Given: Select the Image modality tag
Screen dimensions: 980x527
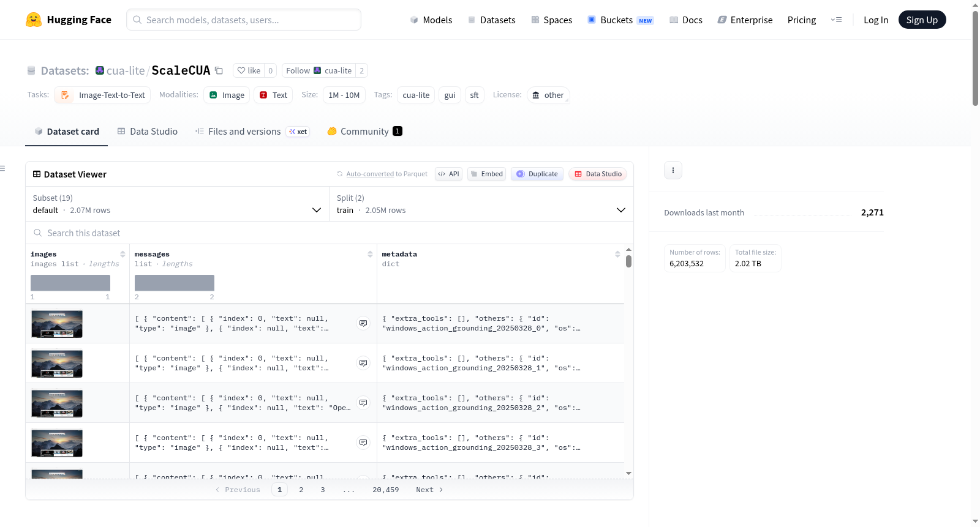Looking at the screenshot, I should (x=227, y=95).
